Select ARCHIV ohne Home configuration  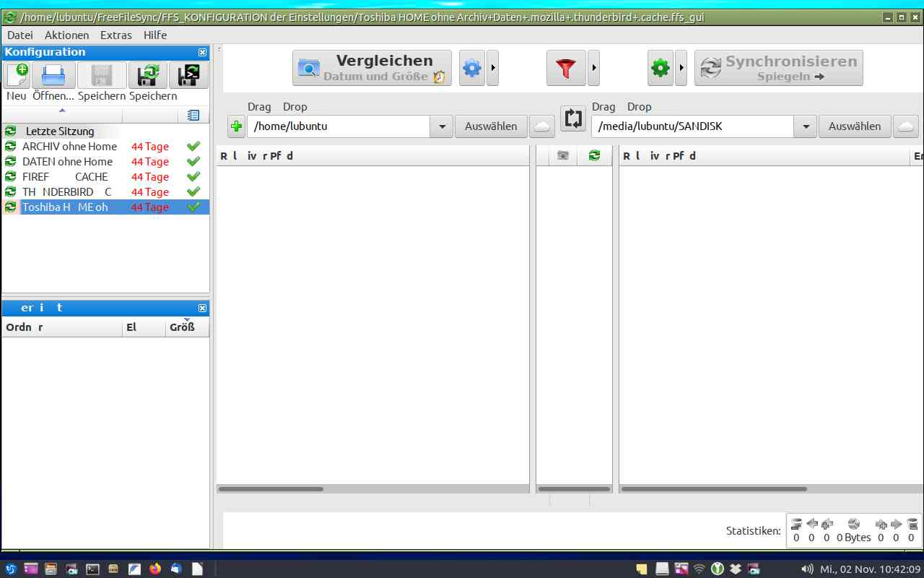[105, 147]
